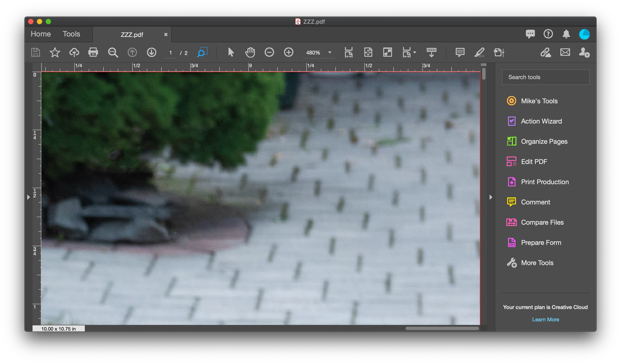Switch to the Home tab

coord(41,34)
